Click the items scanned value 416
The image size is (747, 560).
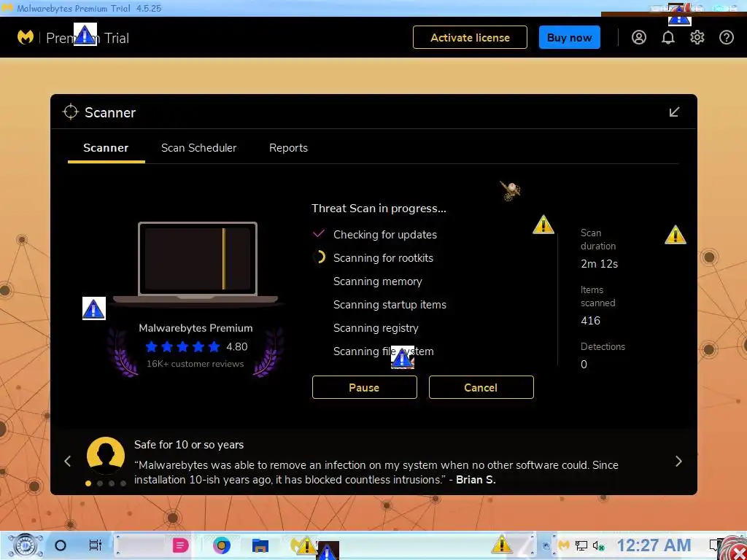(x=590, y=321)
